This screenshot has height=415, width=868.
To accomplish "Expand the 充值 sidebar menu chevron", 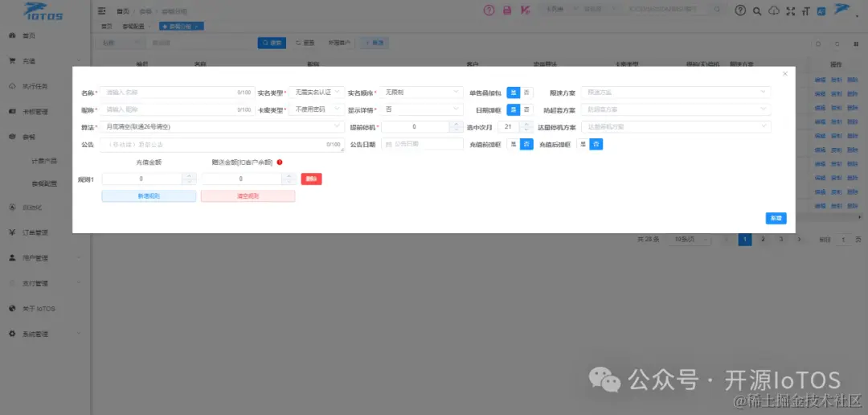I will point(79,61).
